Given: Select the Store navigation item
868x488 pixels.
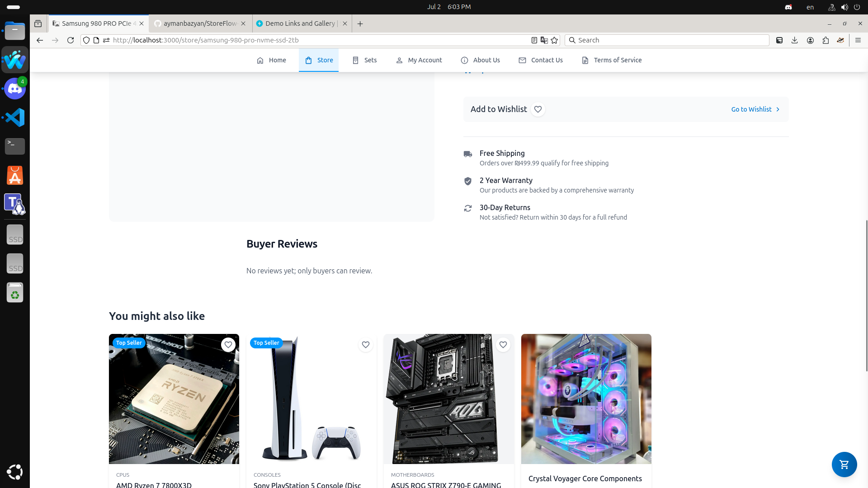Looking at the screenshot, I should tap(319, 60).
